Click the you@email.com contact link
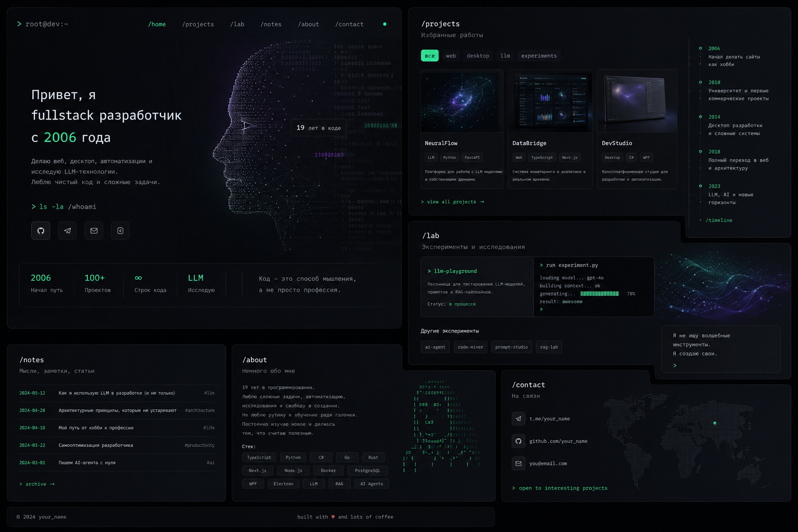Screen dimensions: 798x532 click(x=548, y=463)
